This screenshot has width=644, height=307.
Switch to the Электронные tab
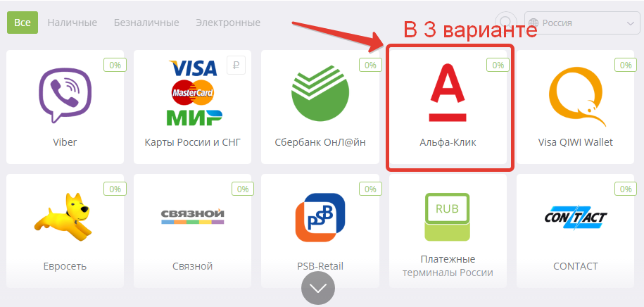coord(228,23)
